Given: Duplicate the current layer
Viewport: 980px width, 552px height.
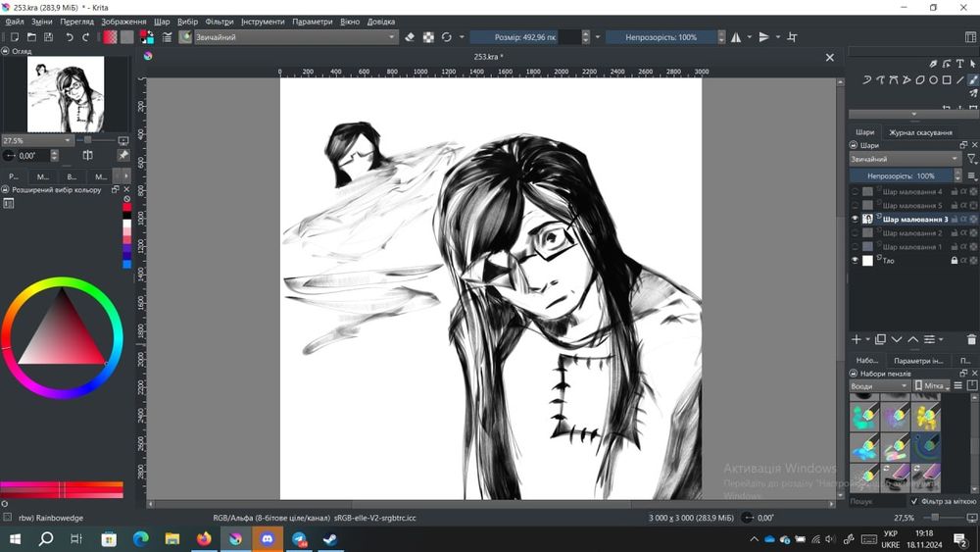Looking at the screenshot, I should coord(881,339).
